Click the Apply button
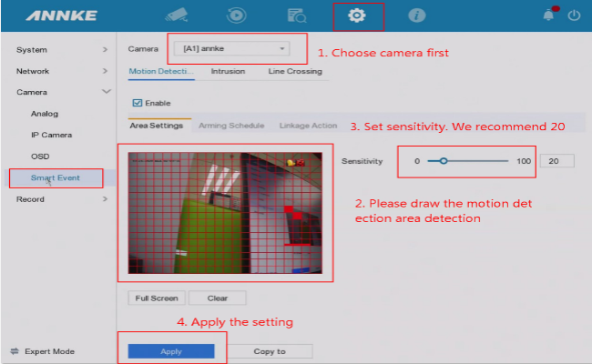 (170, 351)
